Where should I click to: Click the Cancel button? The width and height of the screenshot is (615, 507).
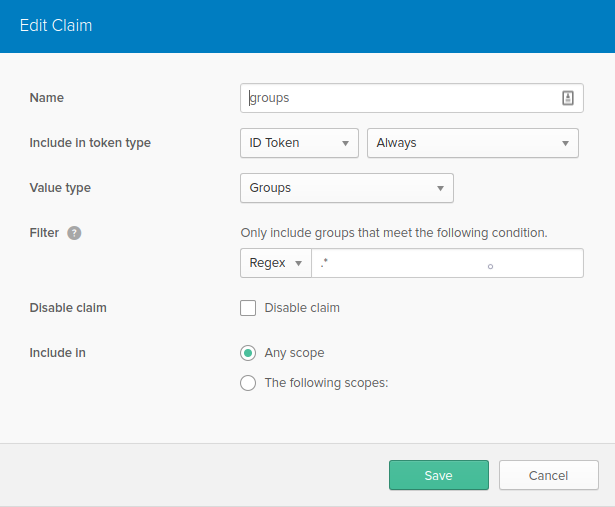click(548, 475)
